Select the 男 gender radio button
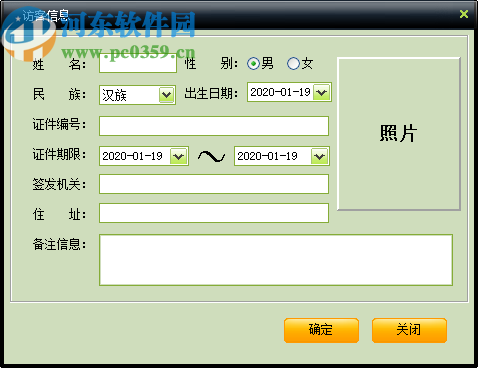 click(x=253, y=63)
